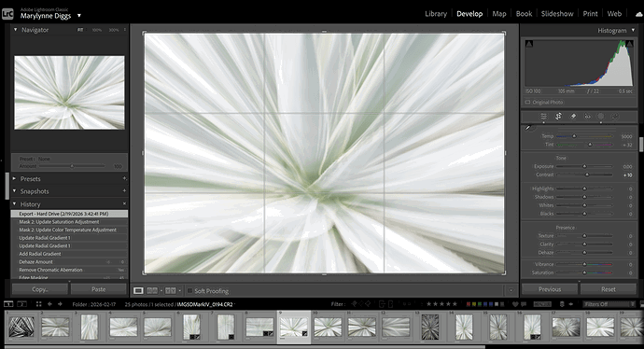Screen dimensions: 644x349
Task: Filter by comments speech bubble icon
Action: 524,304
